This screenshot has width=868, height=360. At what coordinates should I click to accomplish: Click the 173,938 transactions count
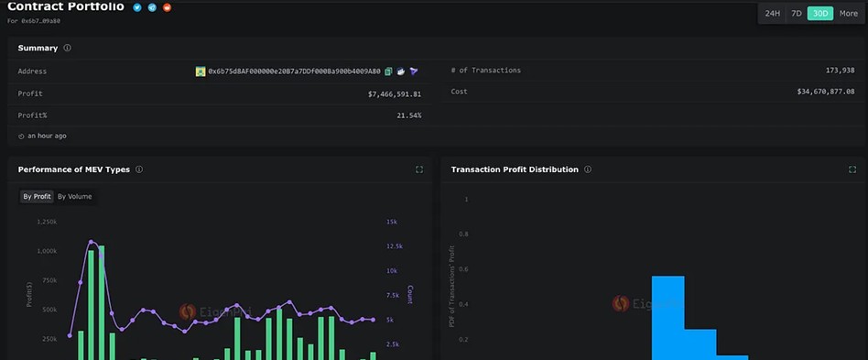tap(840, 71)
